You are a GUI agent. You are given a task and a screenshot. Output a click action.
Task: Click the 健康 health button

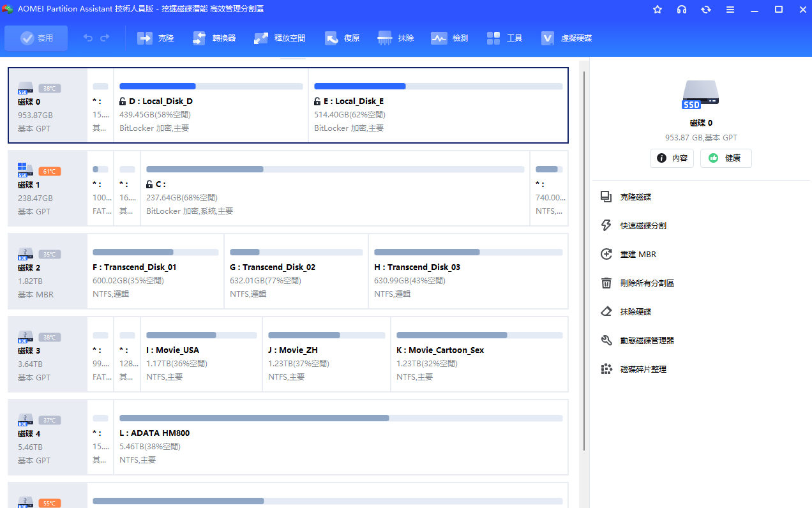pyautogui.click(x=726, y=158)
